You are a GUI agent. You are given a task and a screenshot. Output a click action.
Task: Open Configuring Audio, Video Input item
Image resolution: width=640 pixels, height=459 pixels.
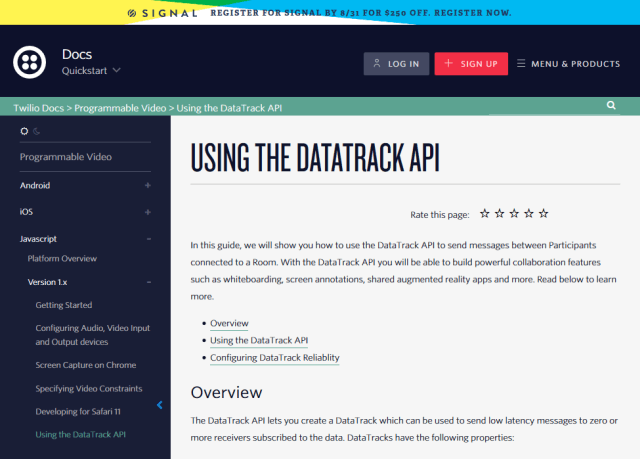point(93,335)
